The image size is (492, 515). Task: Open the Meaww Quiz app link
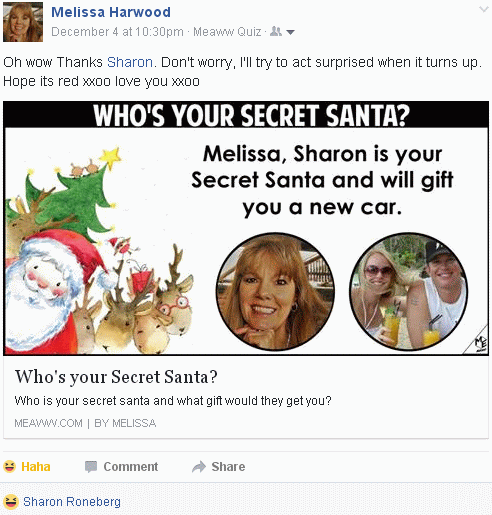pos(227,32)
